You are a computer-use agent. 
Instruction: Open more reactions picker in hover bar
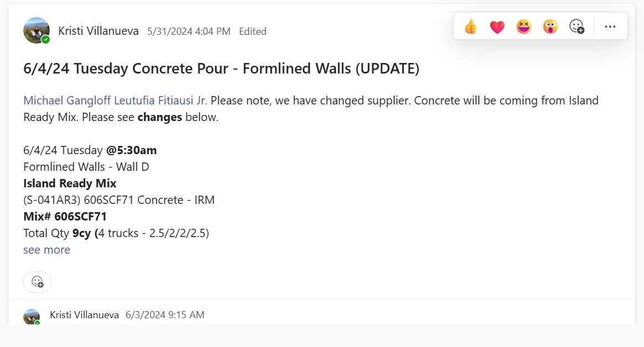pyautogui.click(x=577, y=27)
